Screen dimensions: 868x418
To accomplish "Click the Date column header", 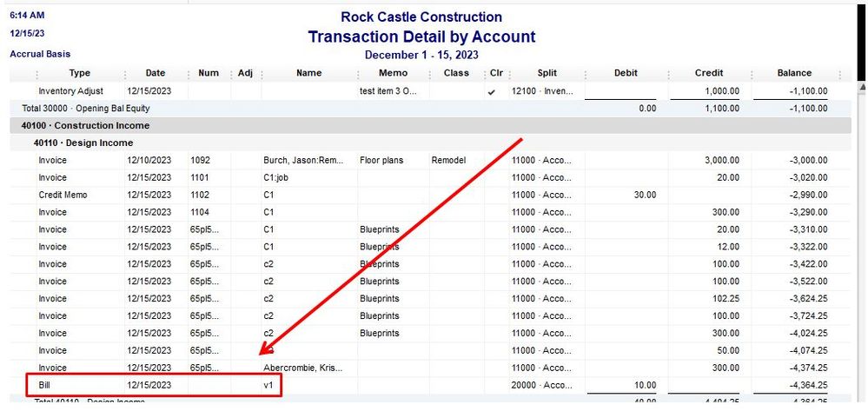I will [x=156, y=73].
